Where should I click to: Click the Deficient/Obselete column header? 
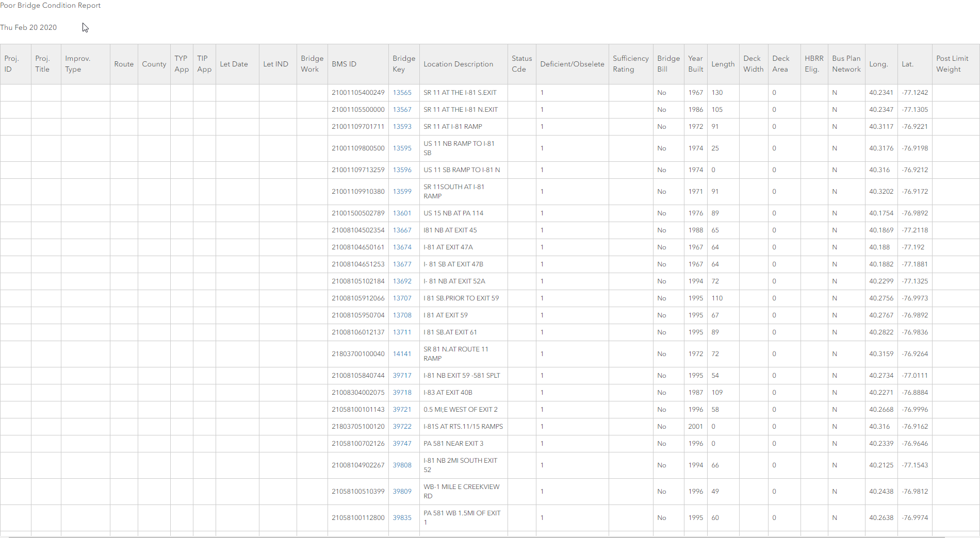[572, 64]
